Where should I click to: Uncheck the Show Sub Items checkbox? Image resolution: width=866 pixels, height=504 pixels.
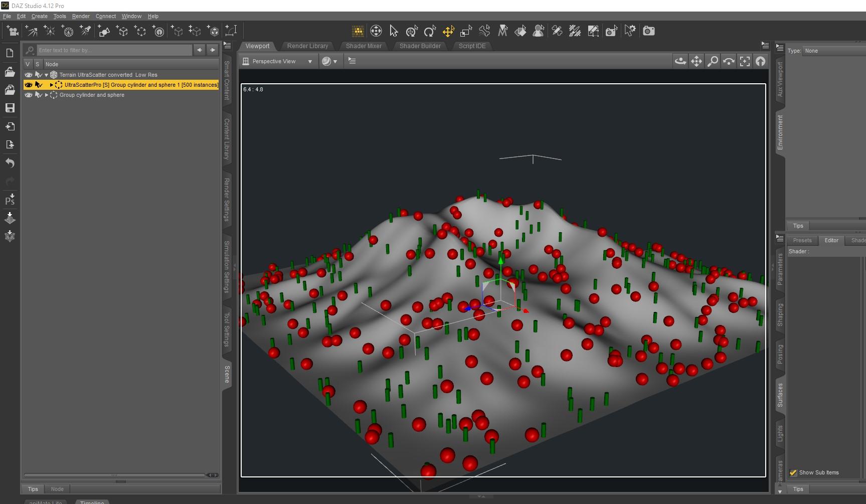coord(793,472)
